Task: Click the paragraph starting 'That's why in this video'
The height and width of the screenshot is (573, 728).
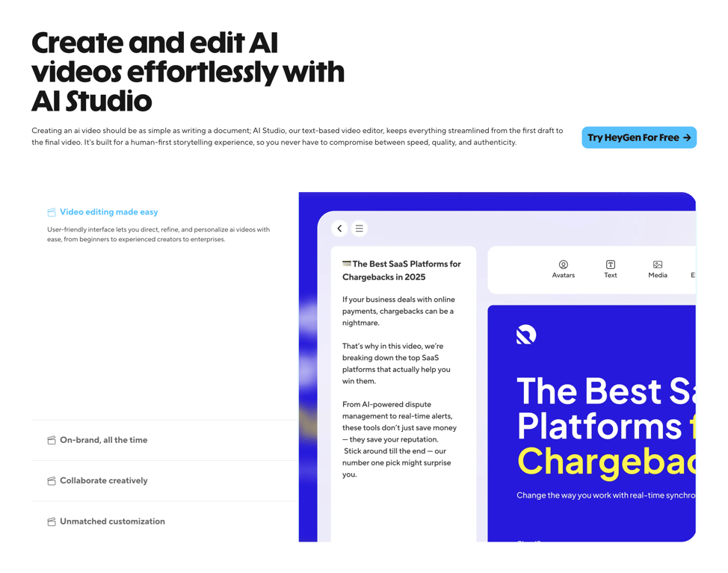Action: click(396, 364)
